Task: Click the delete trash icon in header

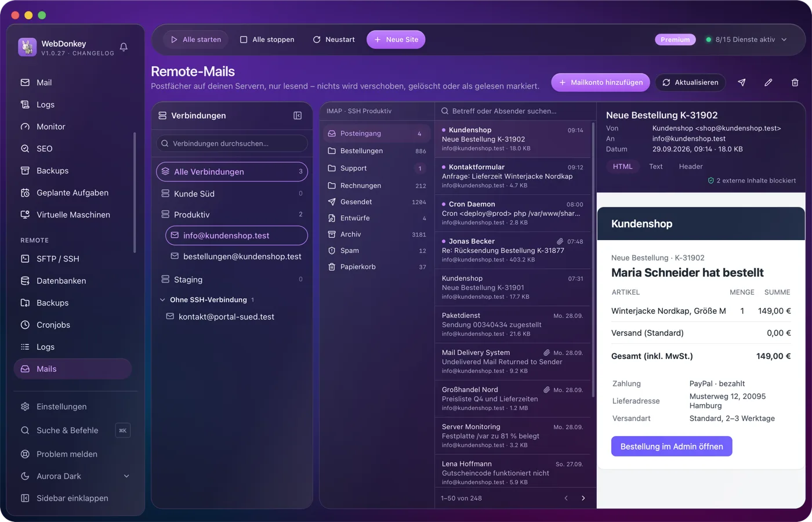Action: 795,82
